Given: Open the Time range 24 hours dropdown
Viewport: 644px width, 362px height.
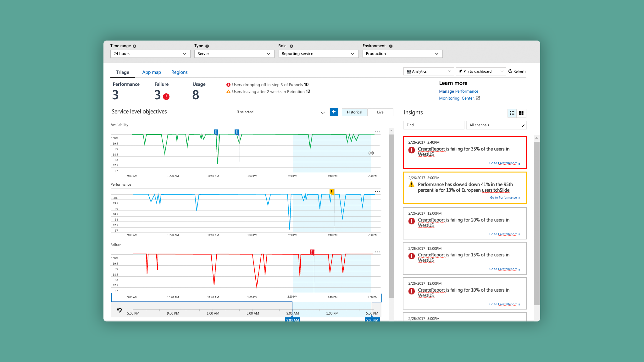Looking at the screenshot, I should (150, 54).
